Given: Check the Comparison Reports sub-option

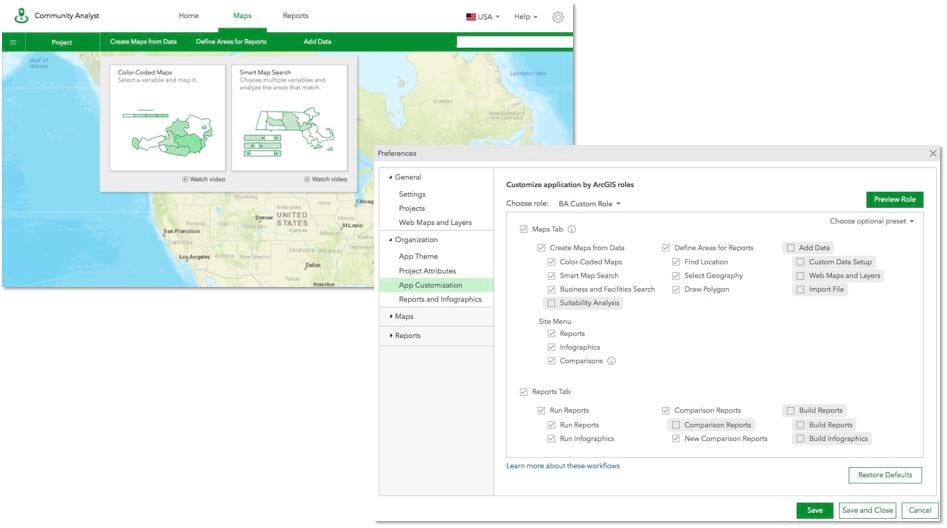Looking at the screenshot, I should click(676, 425).
